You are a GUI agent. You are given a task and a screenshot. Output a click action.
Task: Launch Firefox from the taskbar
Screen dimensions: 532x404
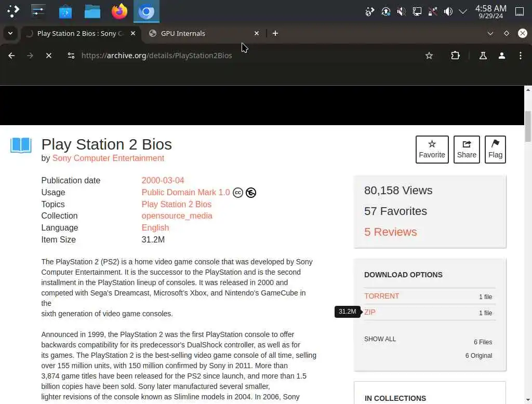pos(119,11)
